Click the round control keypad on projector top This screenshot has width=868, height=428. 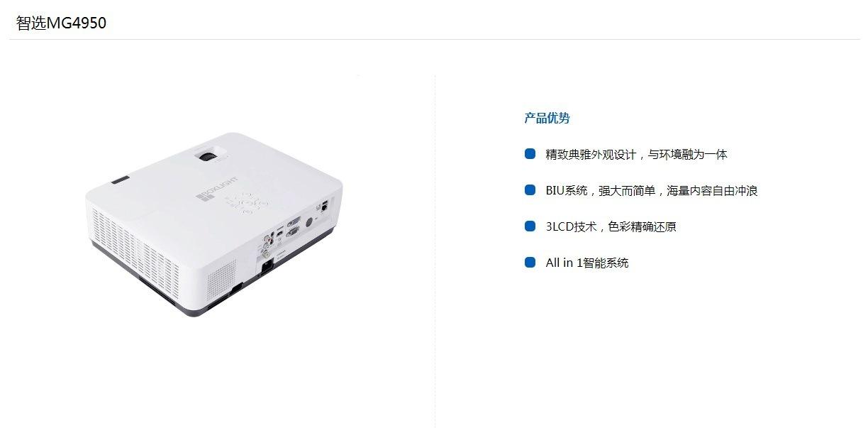pos(246,203)
